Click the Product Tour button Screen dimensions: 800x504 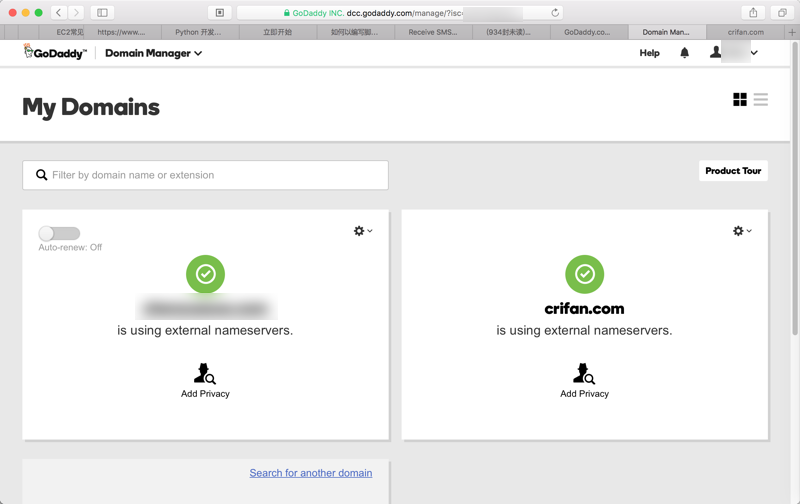[x=733, y=171]
